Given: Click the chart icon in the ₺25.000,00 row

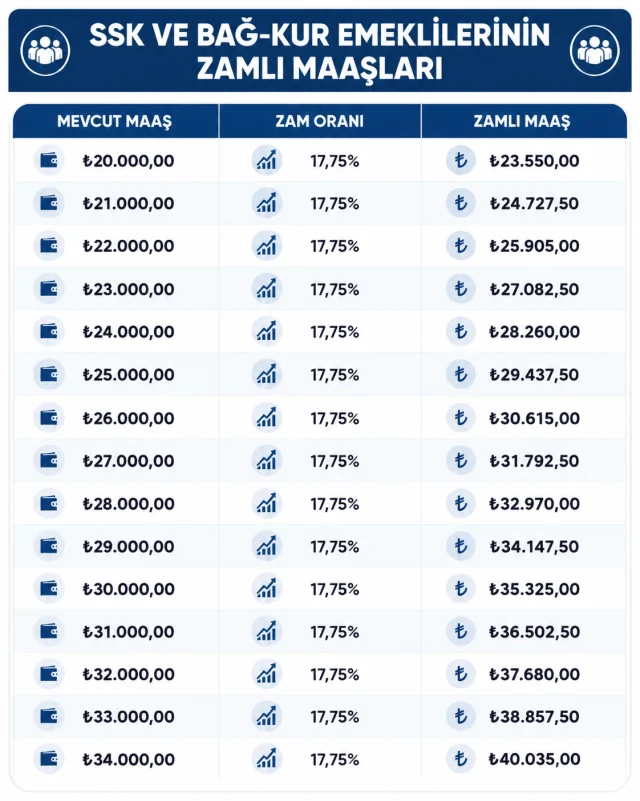Looking at the screenshot, I should (267, 375).
